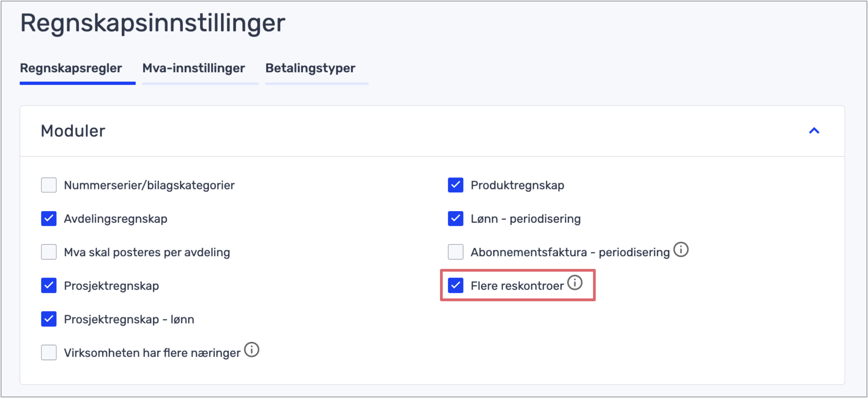Click the Avdelingsregnskap label text
This screenshot has height=399, width=868.
[x=116, y=219]
